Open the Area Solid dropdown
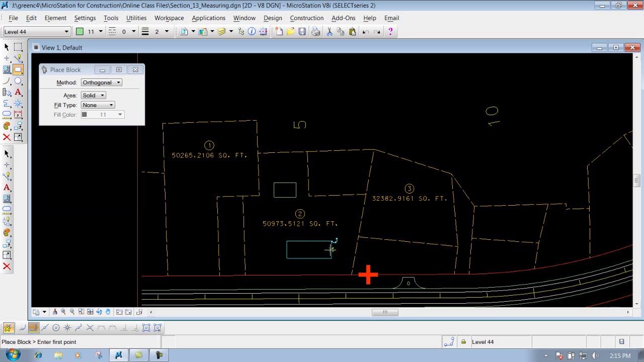The image size is (644, 362). tap(93, 96)
